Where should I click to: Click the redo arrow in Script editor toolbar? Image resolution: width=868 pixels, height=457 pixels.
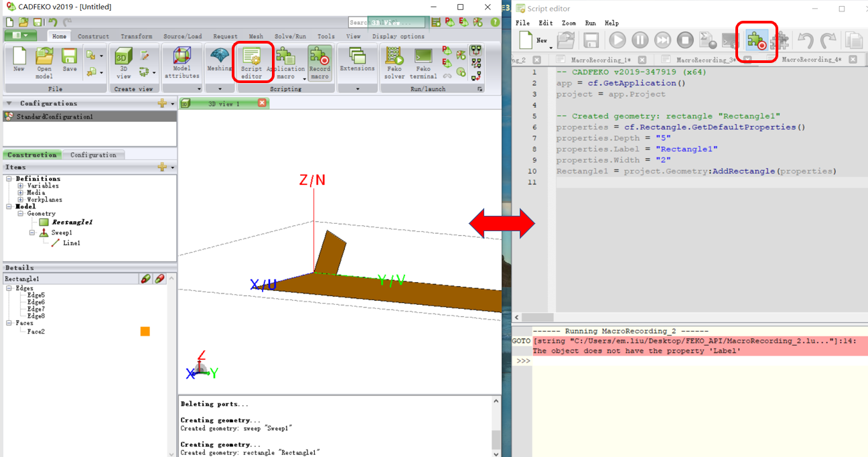[828, 40]
